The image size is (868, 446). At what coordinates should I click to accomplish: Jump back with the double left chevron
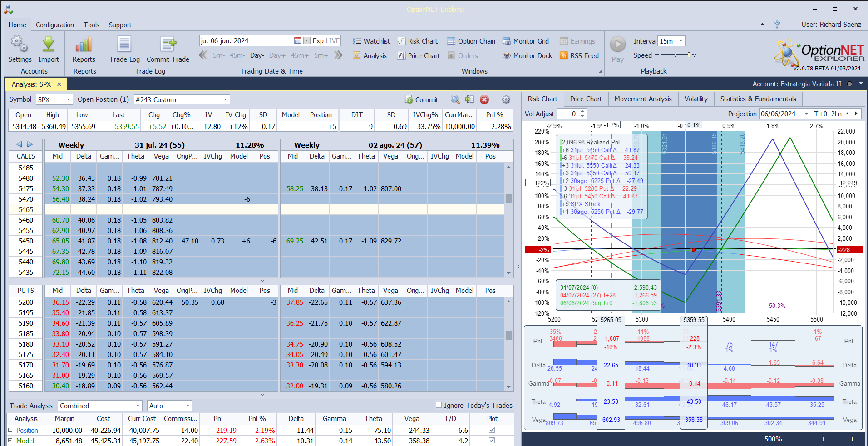(203, 55)
